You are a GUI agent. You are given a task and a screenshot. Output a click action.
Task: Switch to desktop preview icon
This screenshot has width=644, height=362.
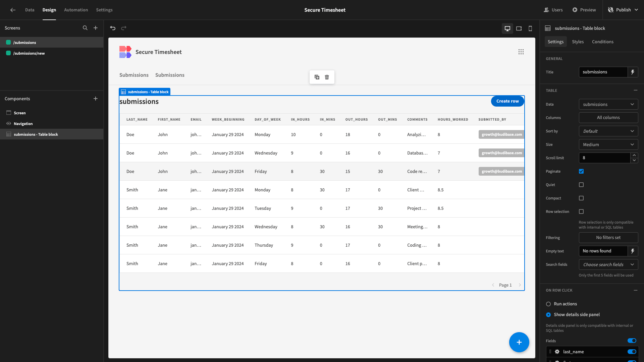click(507, 28)
